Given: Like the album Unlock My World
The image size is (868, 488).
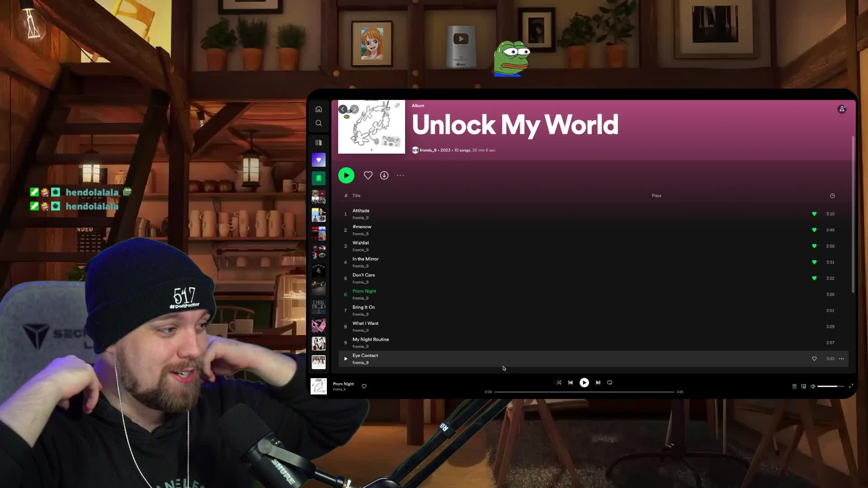Looking at the screenshot, I should coord(368,175).
